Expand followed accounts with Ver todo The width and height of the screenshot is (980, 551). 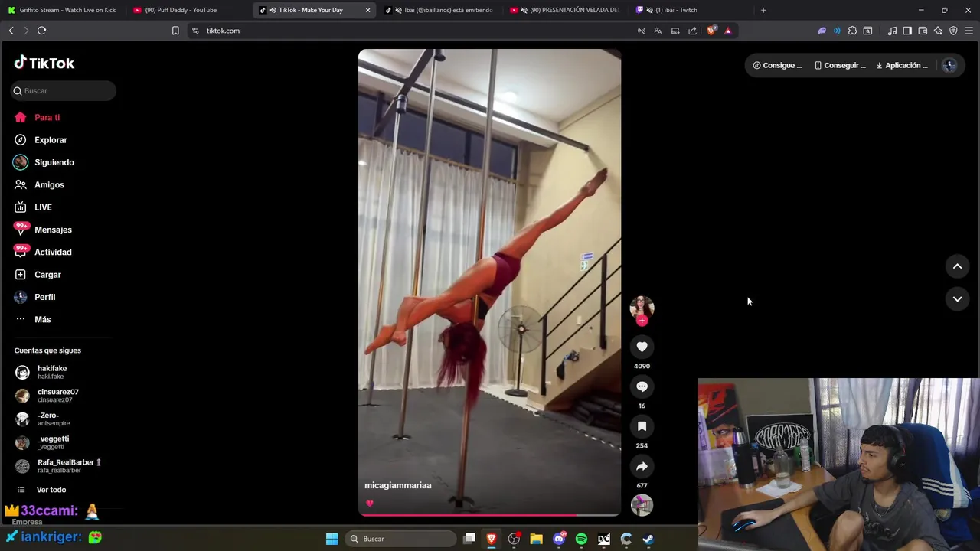(x=42, y=490)
